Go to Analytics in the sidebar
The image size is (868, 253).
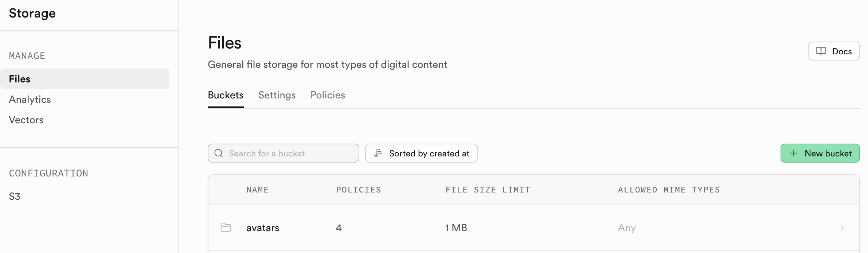point(30,99)
